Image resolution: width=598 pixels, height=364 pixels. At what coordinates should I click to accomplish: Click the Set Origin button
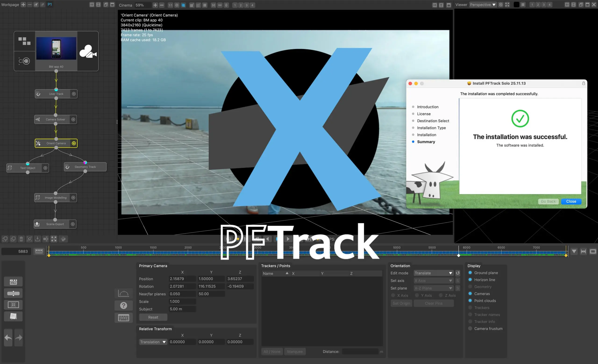(401, 303)
